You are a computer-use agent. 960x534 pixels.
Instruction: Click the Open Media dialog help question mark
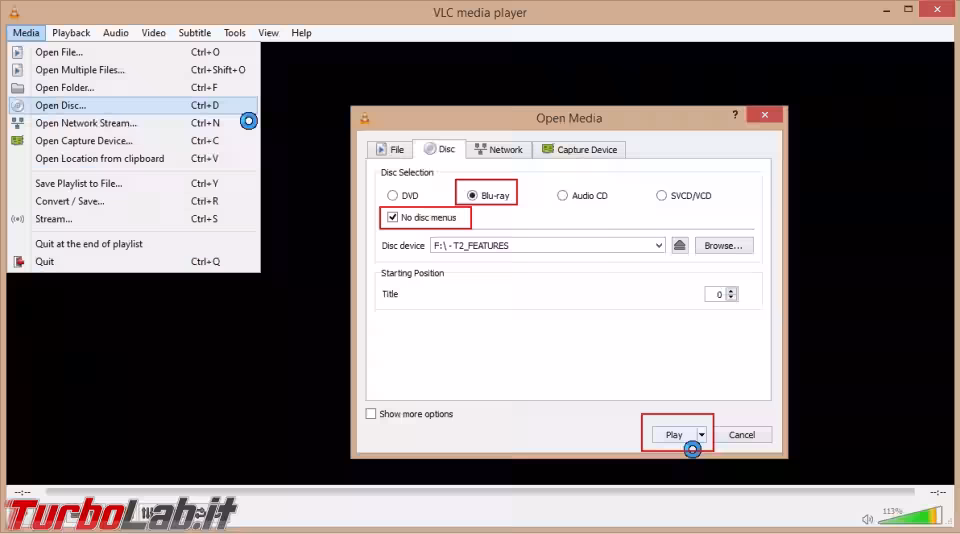735,115
